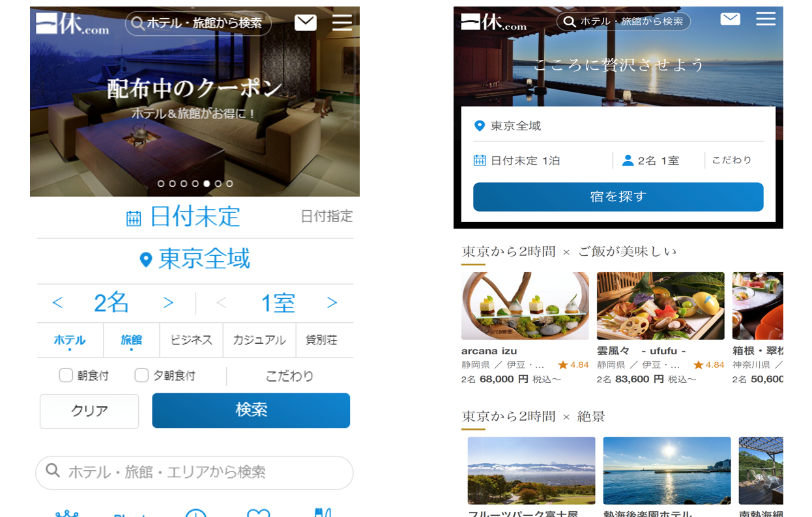Enable the 朝食付 checkbox
This screenshot has height=517, width=812.
tap(66, 375)
